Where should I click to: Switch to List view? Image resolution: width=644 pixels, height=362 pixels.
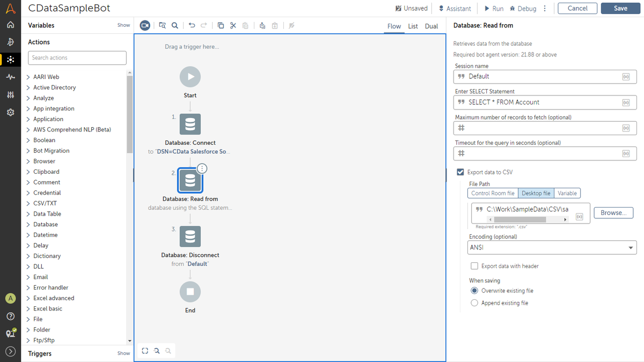(x=413, y=26)
